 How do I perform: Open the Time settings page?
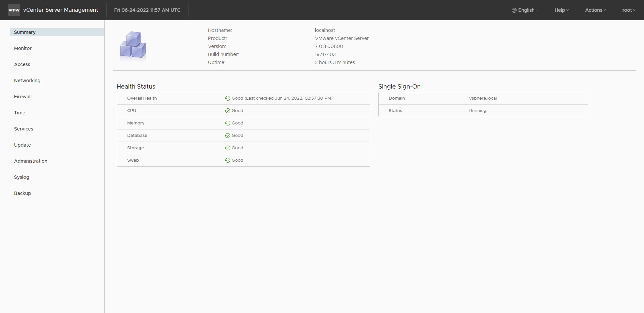19,113
